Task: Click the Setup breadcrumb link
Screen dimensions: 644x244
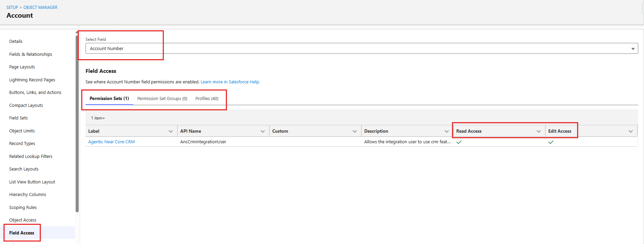Action: point(12,7)
